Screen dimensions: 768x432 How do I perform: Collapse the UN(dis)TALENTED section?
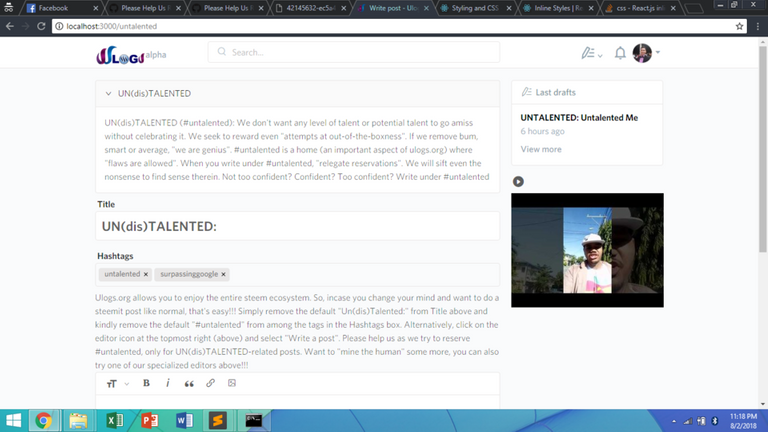108,93
